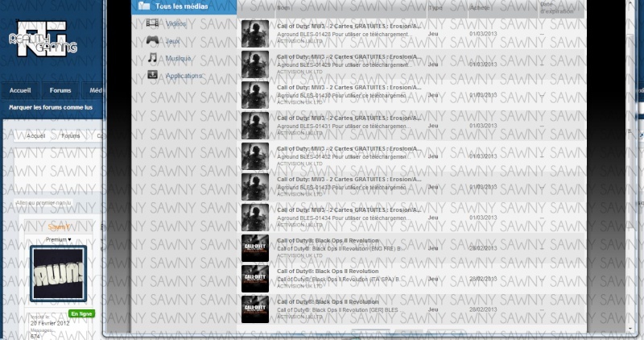This screenshot has height=340, width=644.
Task: Click Black Ops II Revolution (ITA SPA) thumbnail
Action: (255, 279)
